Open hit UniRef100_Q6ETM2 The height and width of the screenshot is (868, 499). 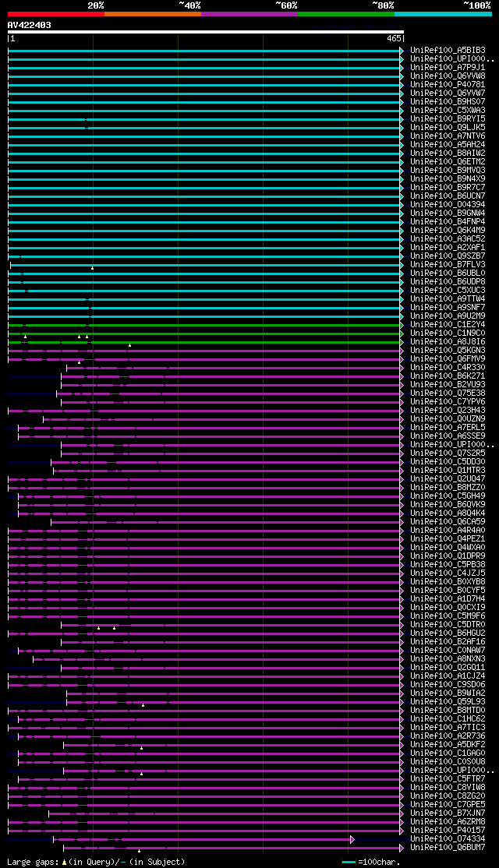[448, 161]
